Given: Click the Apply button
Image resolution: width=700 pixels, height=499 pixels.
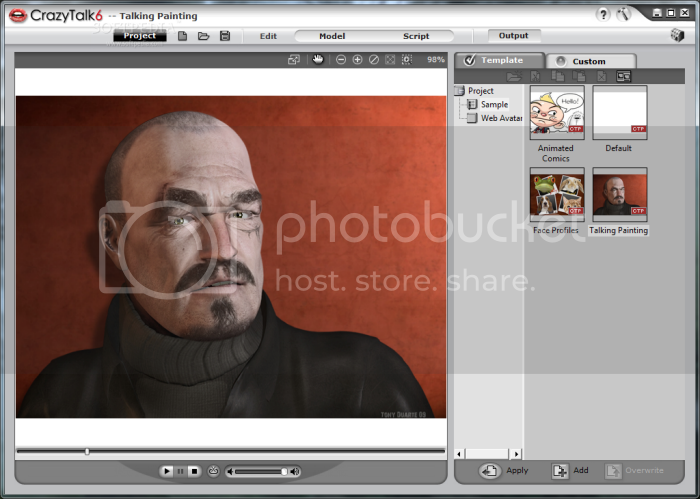Looking at the screenshot, I should 504,470.
